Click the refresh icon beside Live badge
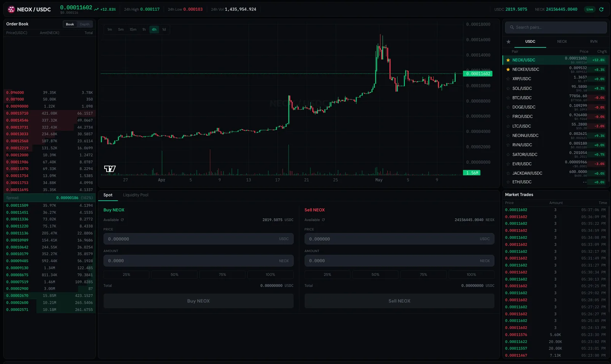611x364 pixels. [601, 10]
